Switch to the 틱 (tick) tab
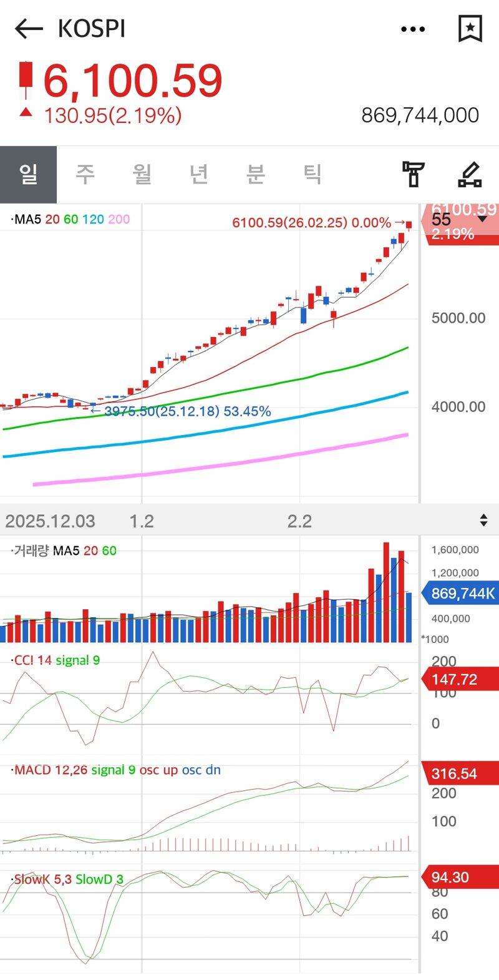The width and height of the screenshot is (499, 980). coord(312,174)
